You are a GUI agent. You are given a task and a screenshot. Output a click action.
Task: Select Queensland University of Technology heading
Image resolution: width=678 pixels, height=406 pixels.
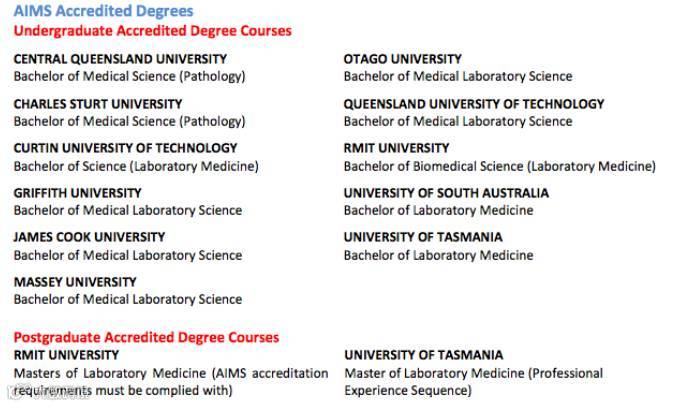pos(474,104)
